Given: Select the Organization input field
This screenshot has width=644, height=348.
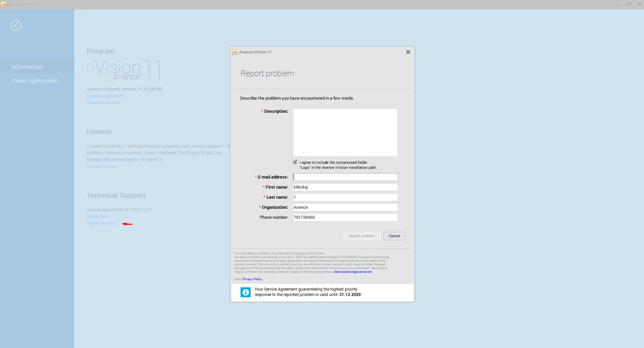Looking at the screenshot, I should click(x=345, y=207).
